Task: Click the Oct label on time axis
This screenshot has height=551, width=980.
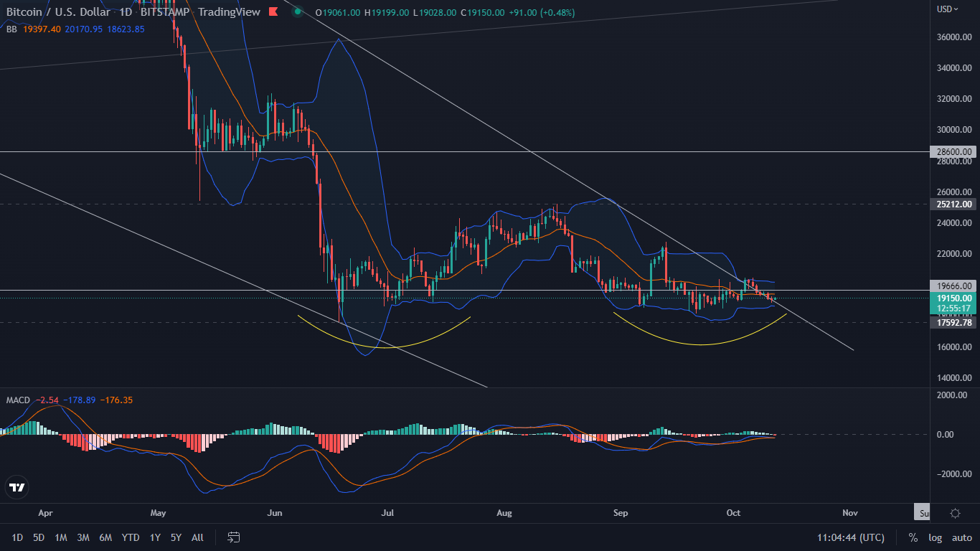Action: (733, 513)
